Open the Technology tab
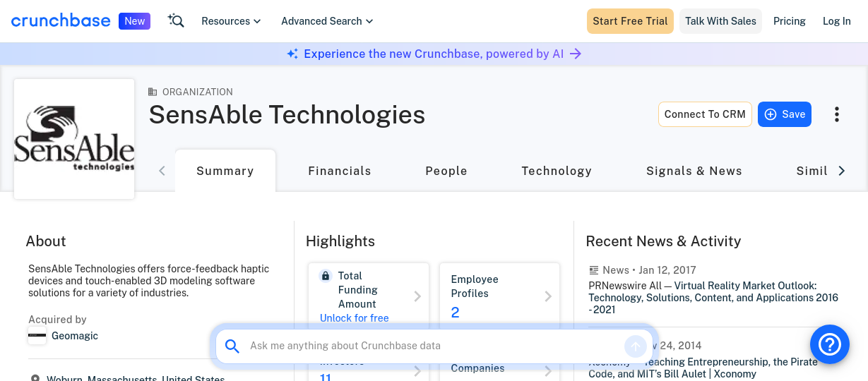 [x=557, y=171]
